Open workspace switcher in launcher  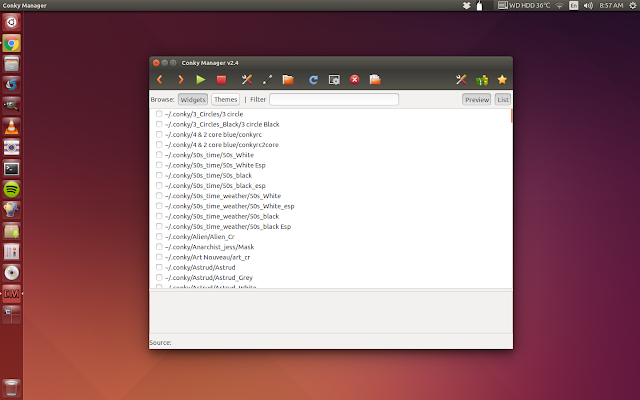(x=11, y=314)
